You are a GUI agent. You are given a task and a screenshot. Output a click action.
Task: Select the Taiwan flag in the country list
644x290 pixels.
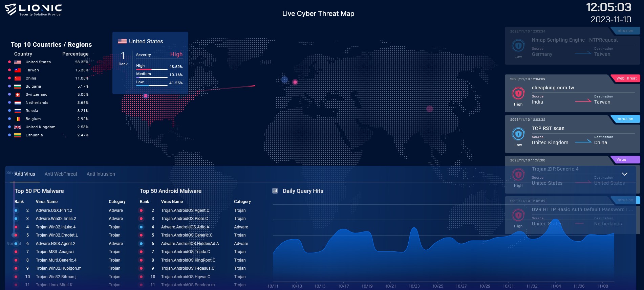click(x=18, y=70)
